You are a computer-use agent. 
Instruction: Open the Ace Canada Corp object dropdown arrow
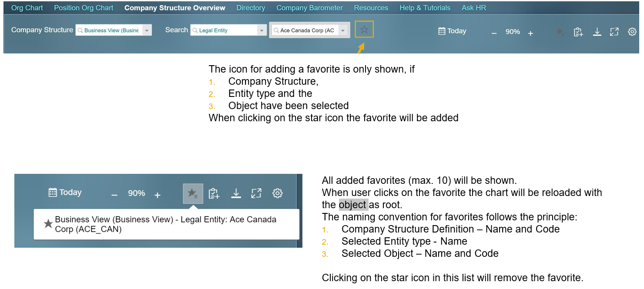coord(343,30)
